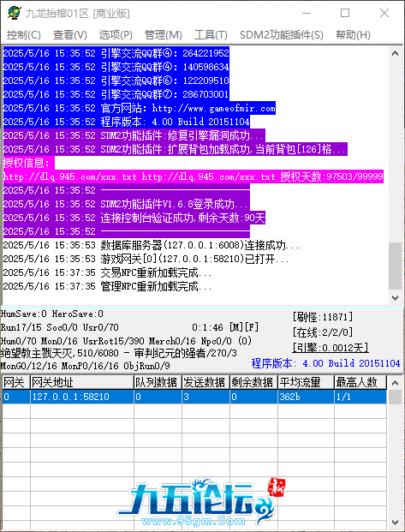Click the 最高人数 column header
The image size is (405, 532).
(x=360, y=382)
